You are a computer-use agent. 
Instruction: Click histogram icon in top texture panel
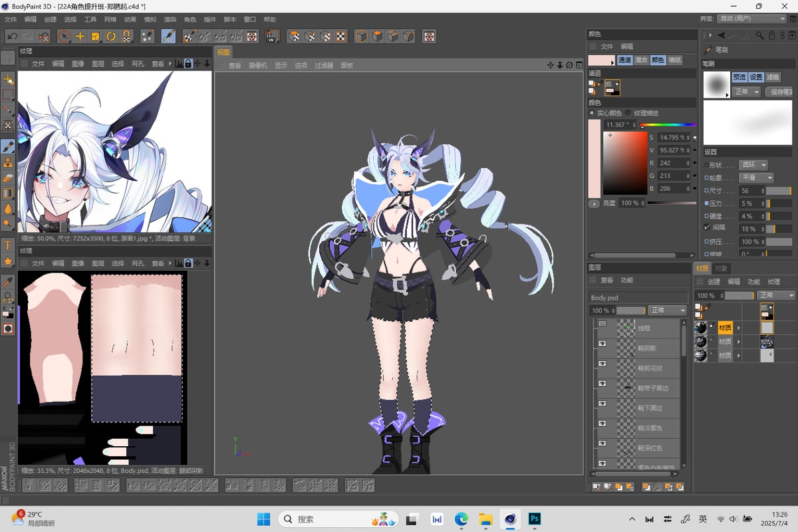point(179,64)
